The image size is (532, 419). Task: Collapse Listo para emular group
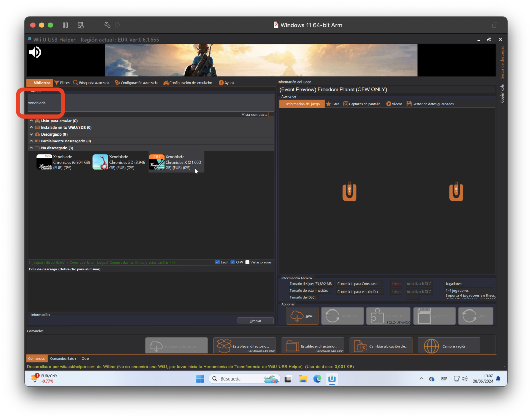point(32,121)
